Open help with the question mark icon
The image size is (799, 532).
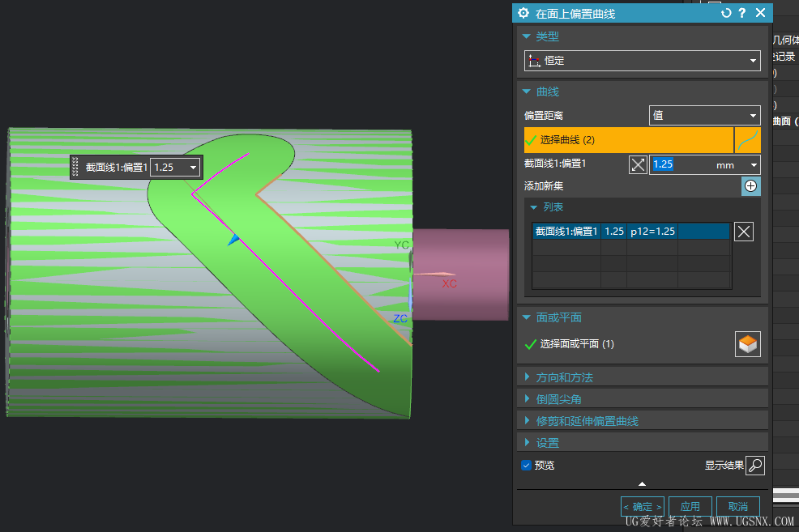[x=742, y=13]
